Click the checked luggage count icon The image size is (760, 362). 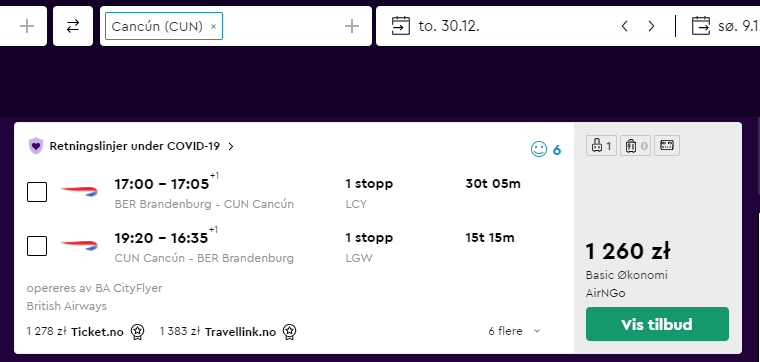[635, 146]
